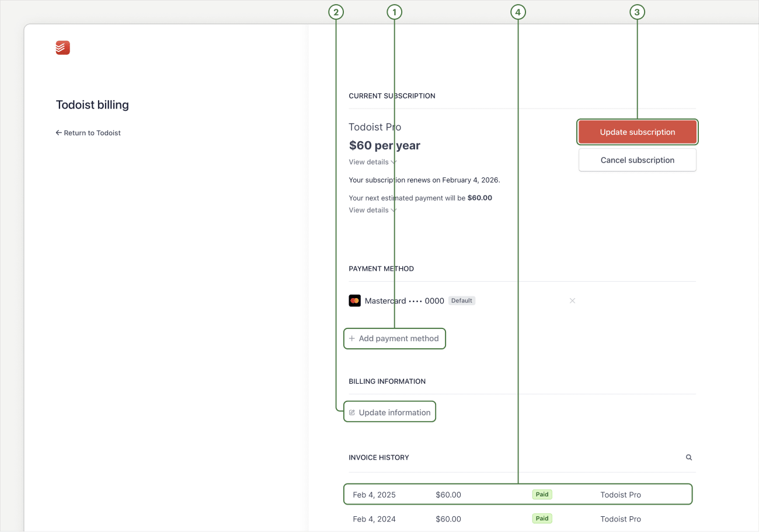Image resolution: width=759 pixels, height=532 pixels.
Task: Click the Paid badge on the 2025 invoice
Action: click(x=542, y=494)
